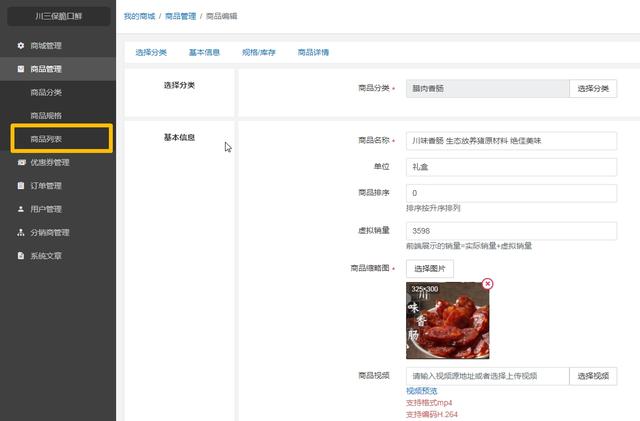The height and width of the screenshot is (421, 640).
Task: Open 商城管理 in the sidebar
Action: coord(58,45)
